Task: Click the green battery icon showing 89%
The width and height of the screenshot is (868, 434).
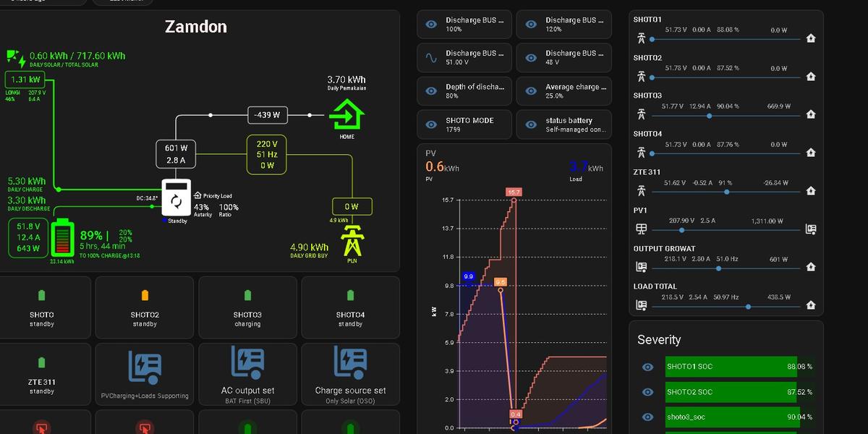Action: click(x=62, y=237)
